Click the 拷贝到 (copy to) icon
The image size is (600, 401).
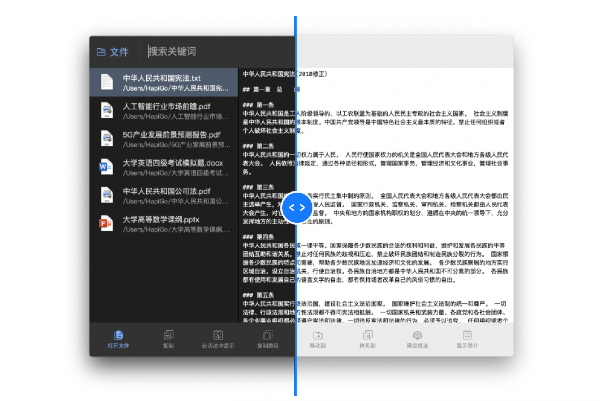click(368, 335)
